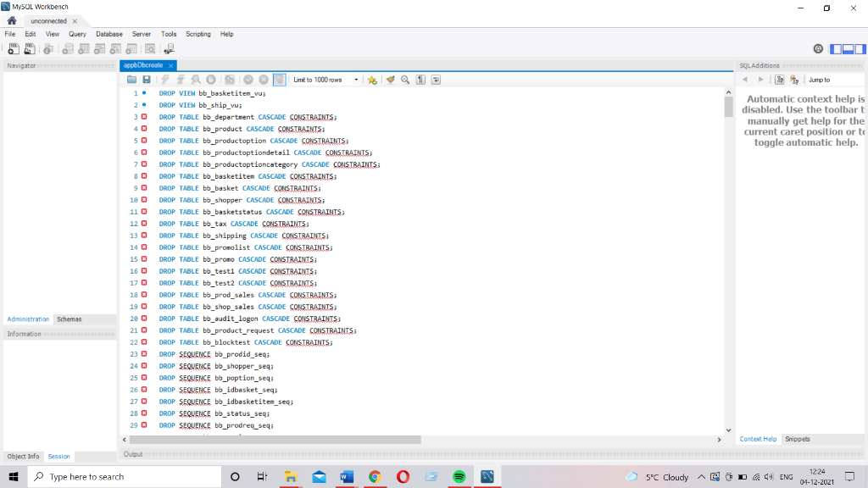The height and width of the screenshot is (488, 868).
Task: Switch to the Administration tab
Action: tap(28, 319)
